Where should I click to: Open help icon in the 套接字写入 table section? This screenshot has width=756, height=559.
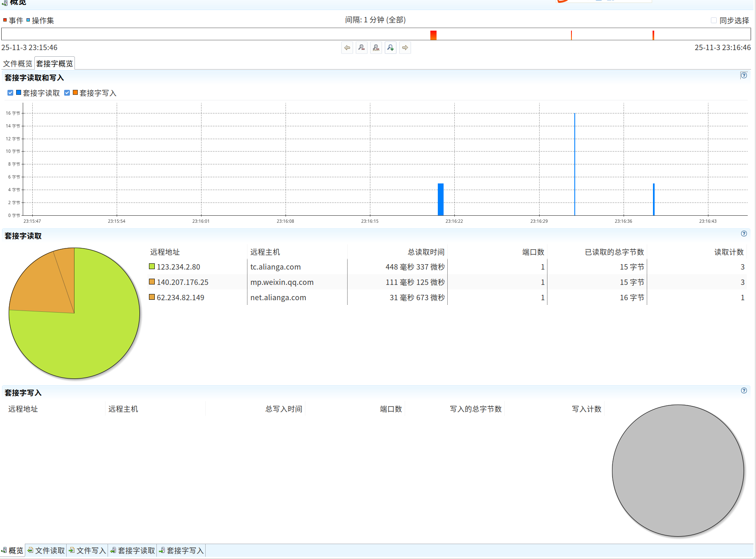pyautogui.click(x=744, y=391)
